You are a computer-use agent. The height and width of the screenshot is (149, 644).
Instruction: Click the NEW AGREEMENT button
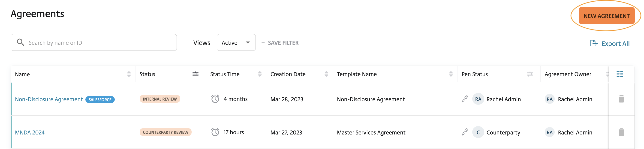coord(606,16)
